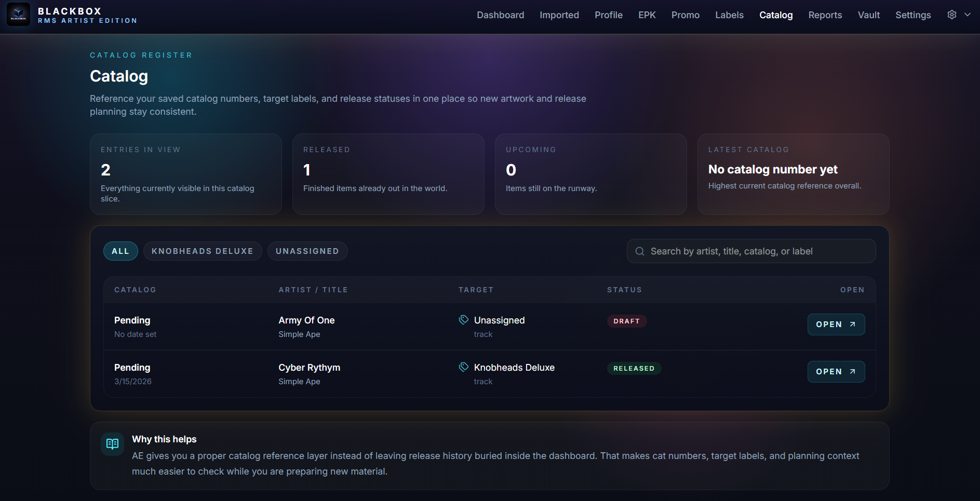Viewport: 980px width, 501px height.
Task: Switch to the Reports section
Action: [825, 15]
